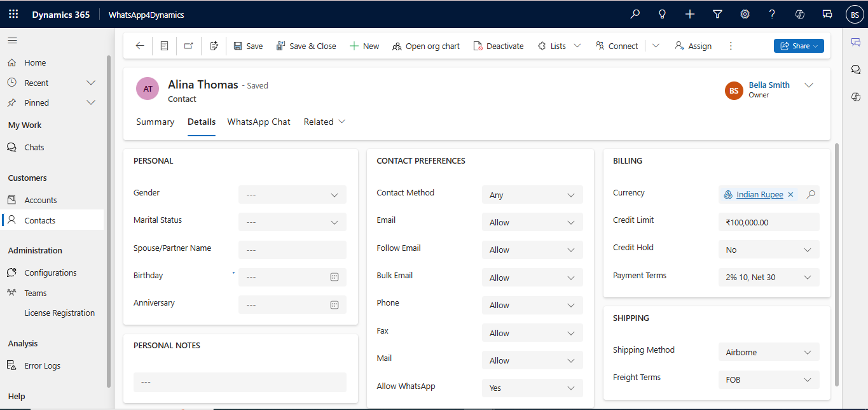Open the Freight Terms dropdown
868x410 pixels.
[769, 379]
